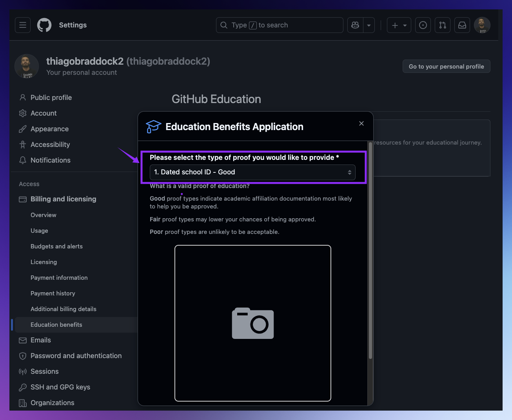Open the Copilot icon button

(x=355, y=25)
